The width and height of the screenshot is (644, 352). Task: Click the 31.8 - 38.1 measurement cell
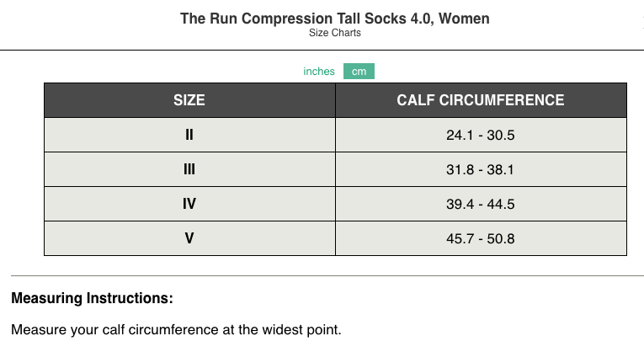pos(481,169)
